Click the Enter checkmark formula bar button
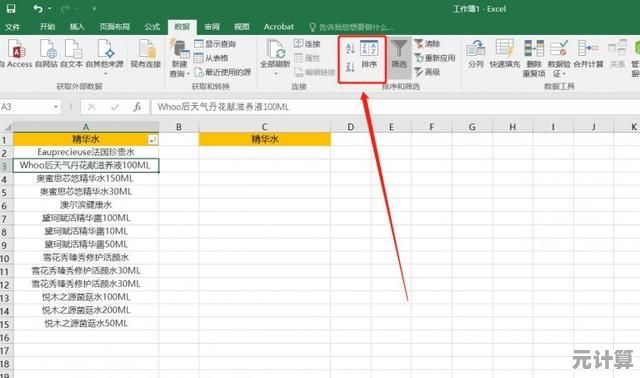The height and width of the screenshot is (378, 640). pos(115,107)
